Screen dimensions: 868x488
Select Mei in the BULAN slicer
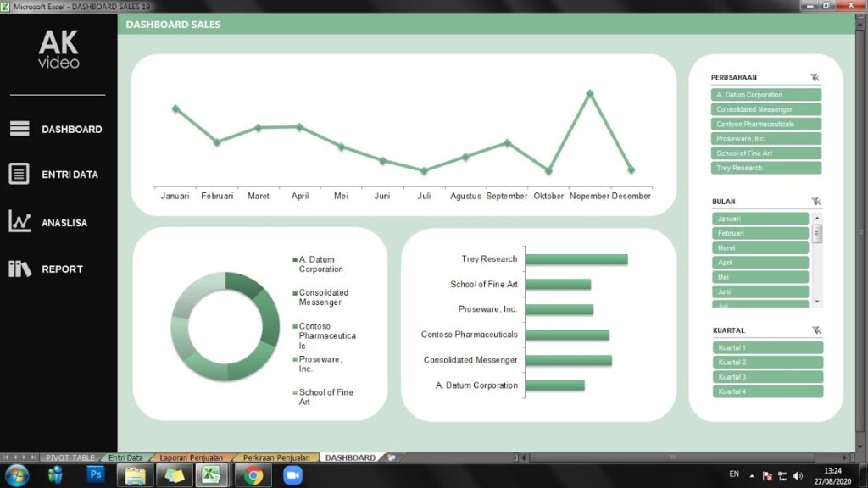[760, 277]
